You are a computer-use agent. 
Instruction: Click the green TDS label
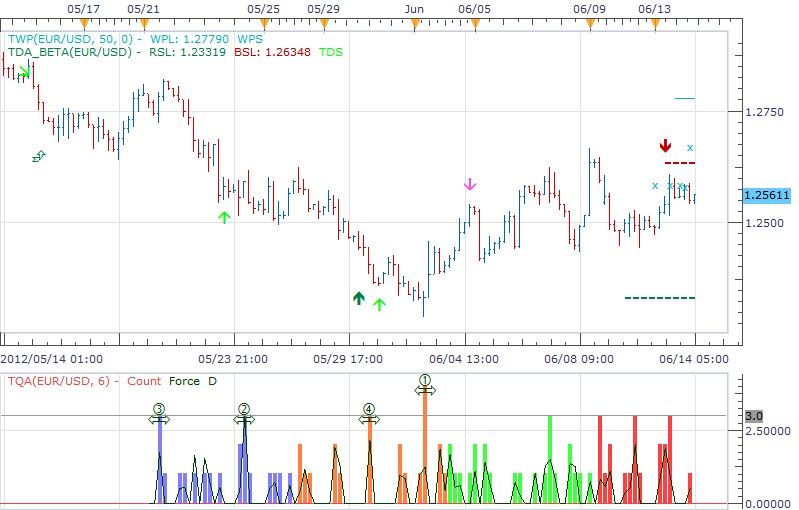point(331,52)
